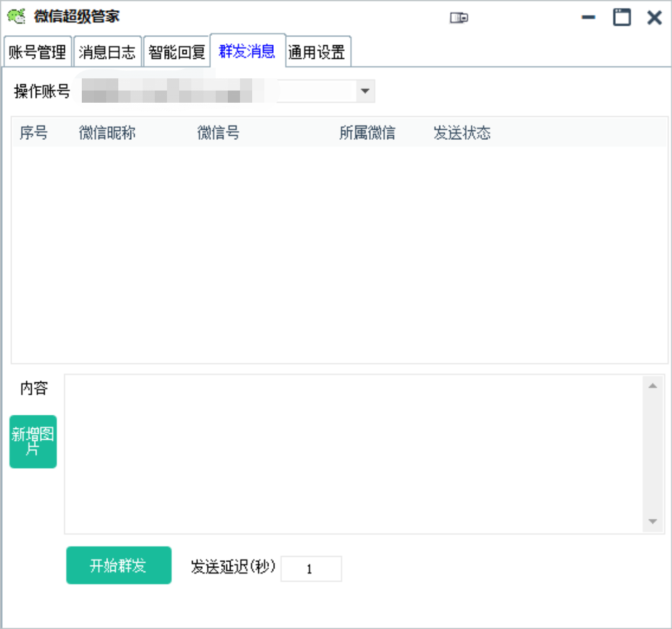Open the 消息日志 tab
This screenshot has width=672, height=629.
click(107, 52)
